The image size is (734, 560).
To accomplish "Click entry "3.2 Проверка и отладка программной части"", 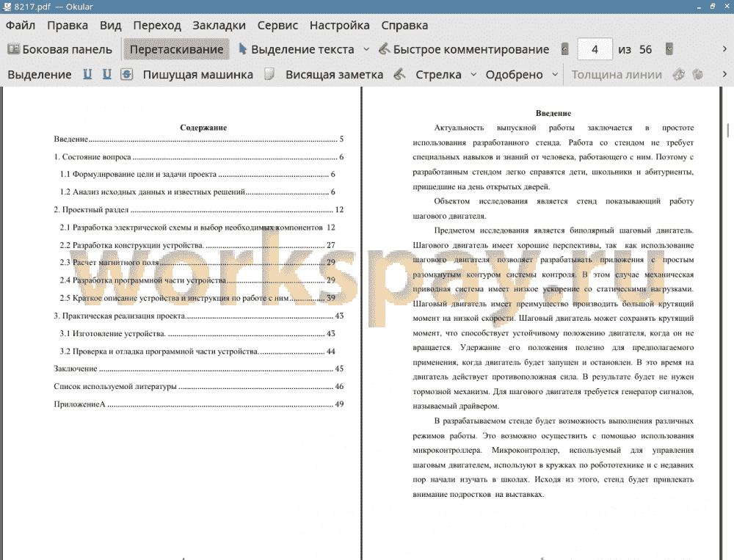I will [x=197, y=351].
